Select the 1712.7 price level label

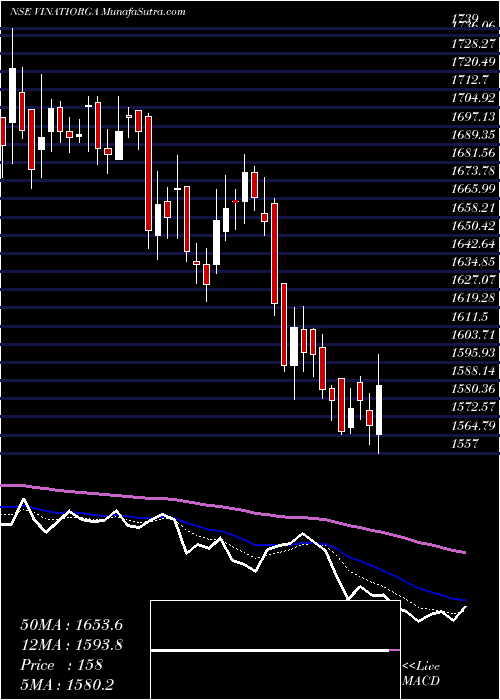pos(469,81)
